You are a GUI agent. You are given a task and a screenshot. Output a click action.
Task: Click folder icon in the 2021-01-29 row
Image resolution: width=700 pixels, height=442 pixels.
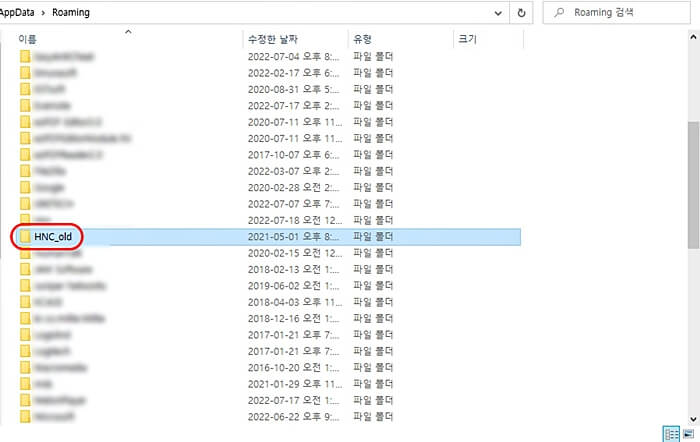[25, 384]
